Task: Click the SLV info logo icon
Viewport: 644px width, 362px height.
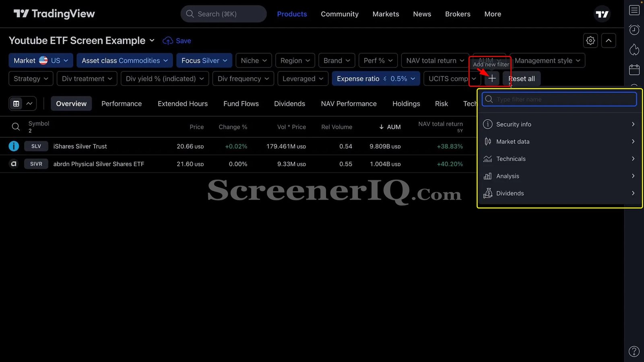Action: 14,146
